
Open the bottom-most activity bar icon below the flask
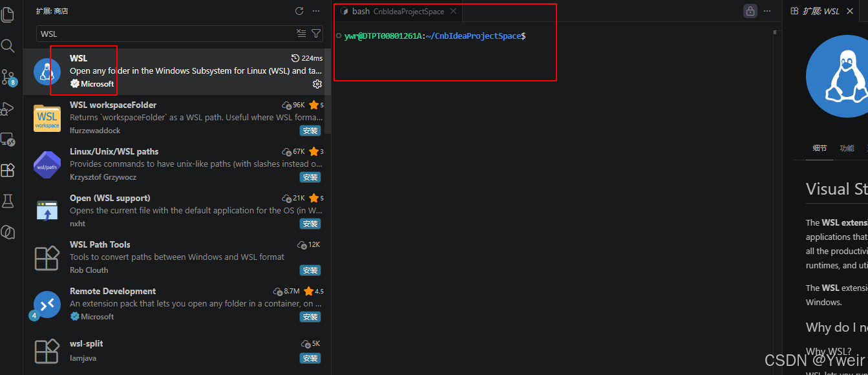(x=8, y=232)
